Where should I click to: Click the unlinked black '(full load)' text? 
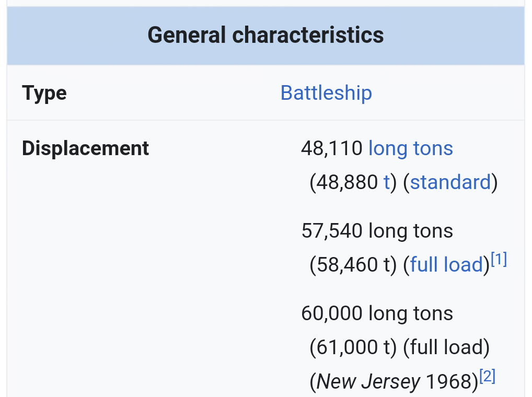pyautogui.click(x=446, y=347)
